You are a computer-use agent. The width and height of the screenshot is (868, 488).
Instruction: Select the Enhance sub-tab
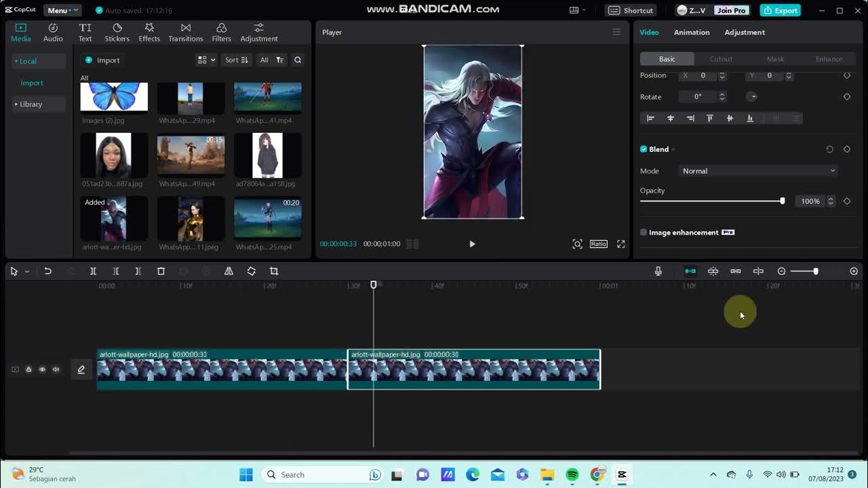[829, 59]
